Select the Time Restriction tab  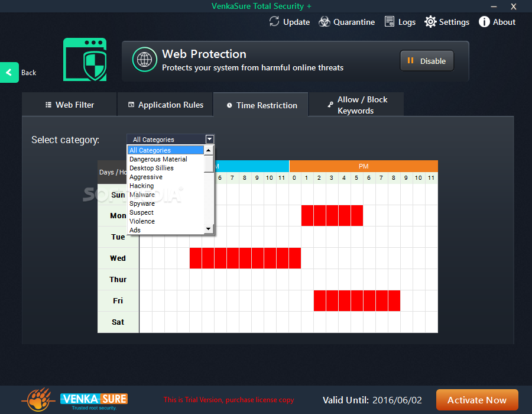(x=261, y=105)
